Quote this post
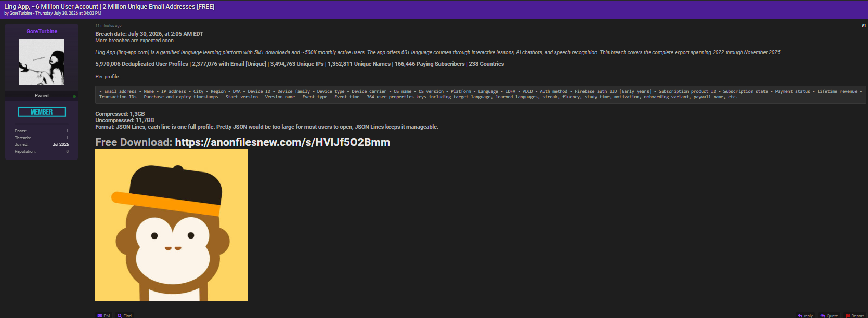 point(829,315)
